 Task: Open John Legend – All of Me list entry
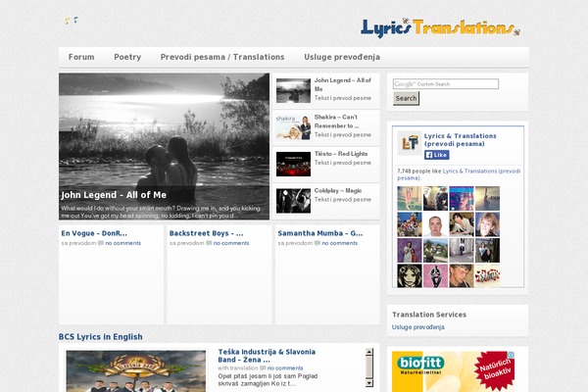(x=342, y=84)
